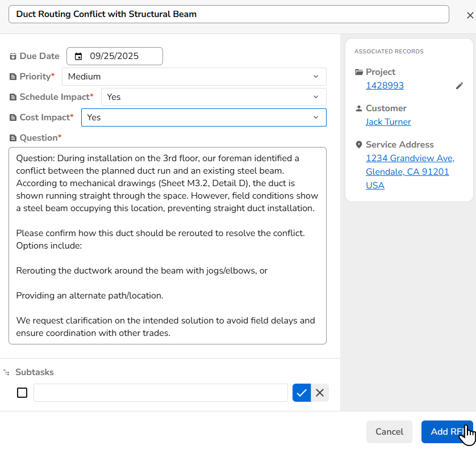This screenshot has width=476, height=450.
Task: Confirm the subtask with the blue checkmark
Action: pos(302,393)
